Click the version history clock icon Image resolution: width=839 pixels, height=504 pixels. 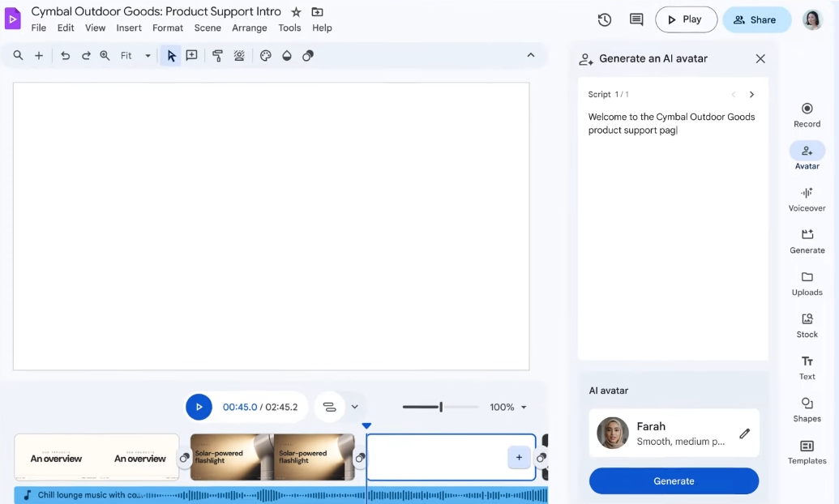pyautogui.click(x=604, y=19)
